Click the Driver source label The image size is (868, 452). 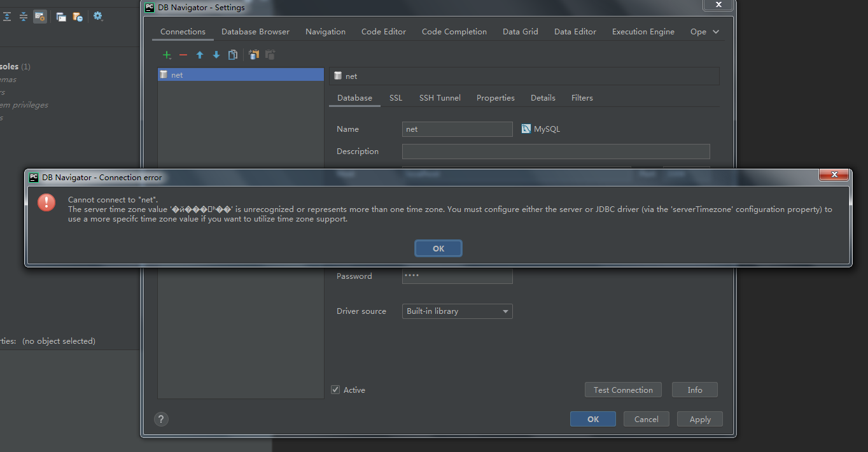[x=361, y=311]
